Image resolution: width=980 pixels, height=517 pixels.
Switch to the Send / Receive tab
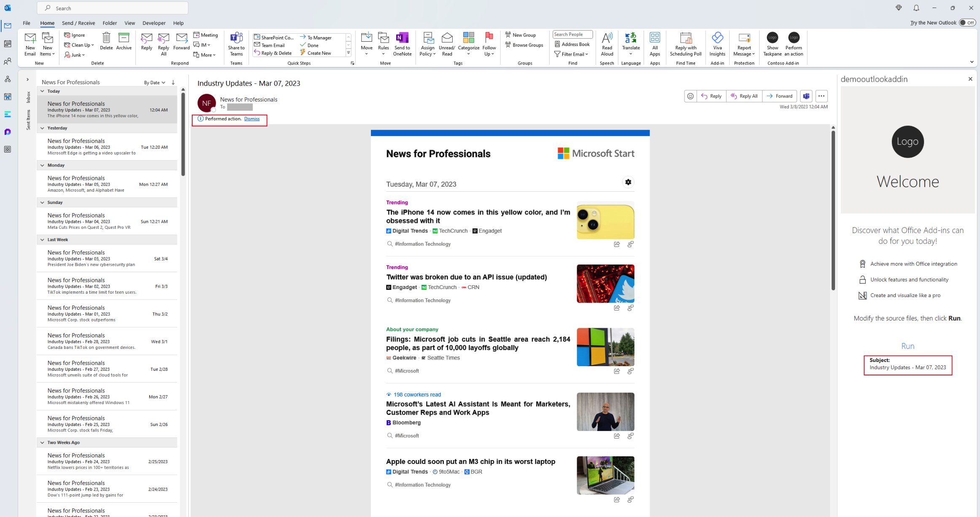(78, 23)
